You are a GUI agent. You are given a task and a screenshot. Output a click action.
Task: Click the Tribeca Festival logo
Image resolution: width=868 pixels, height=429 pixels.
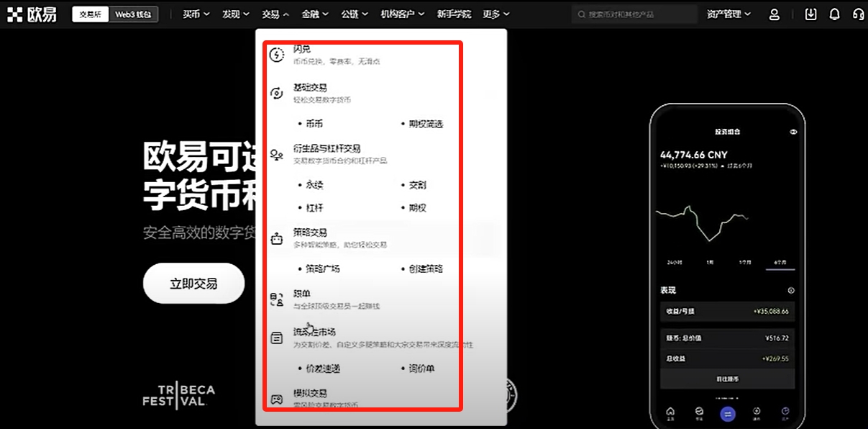[x=178, y=396]
